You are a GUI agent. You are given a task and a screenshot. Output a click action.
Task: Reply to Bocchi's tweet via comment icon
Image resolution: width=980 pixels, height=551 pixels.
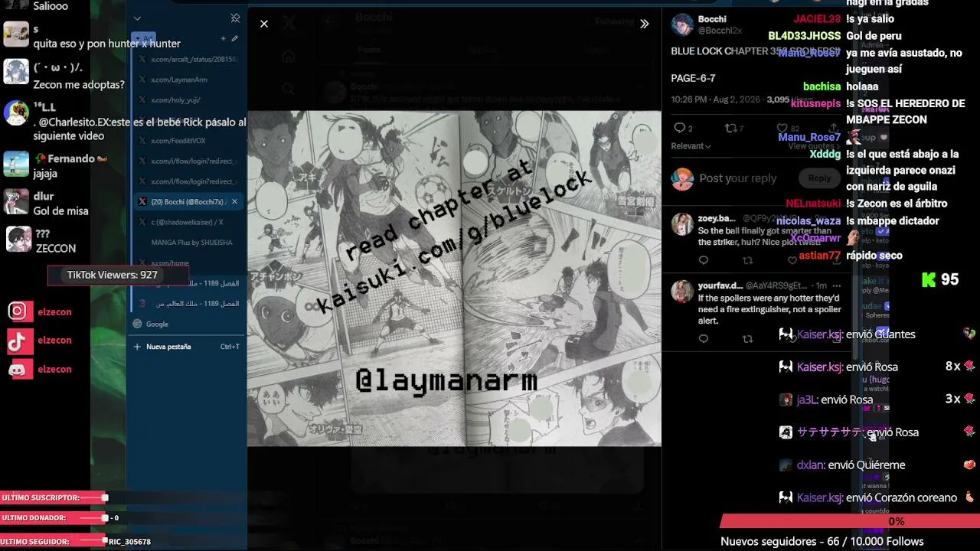pos(679,128)
